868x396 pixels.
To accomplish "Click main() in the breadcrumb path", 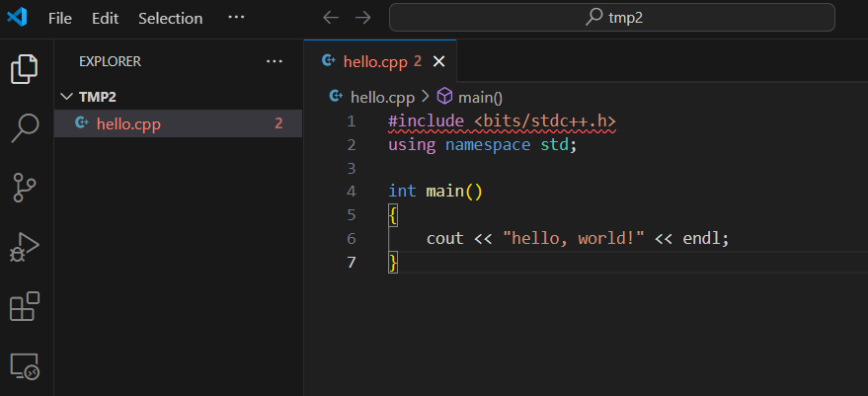I will click(480, 98).
